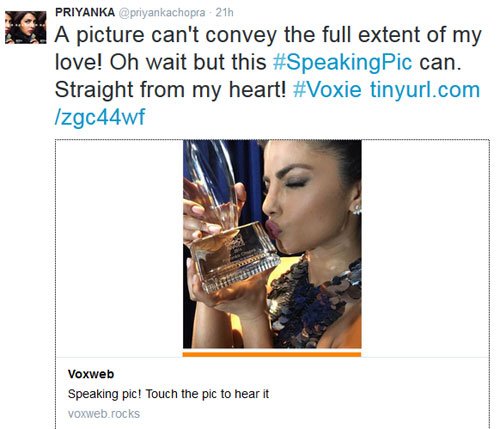Open the tweet author's profile avatar
The height and width of the screenshot is (429, 500).
pyautogui.click(x=26, y=27)
